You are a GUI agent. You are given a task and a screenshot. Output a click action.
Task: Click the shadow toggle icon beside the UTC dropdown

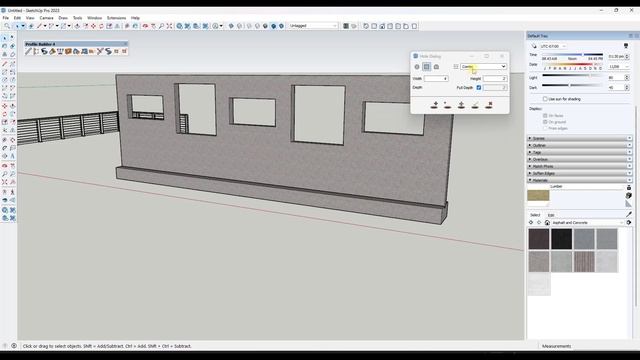534,46
